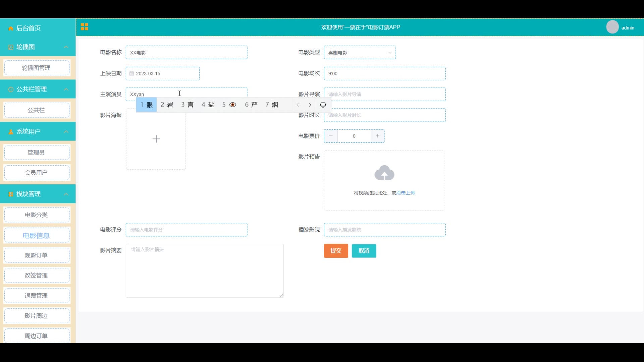Click the calendar icon in 上映日期 field
Image resolution: width=644 pixels, height=362 pixels.
[131, 74]
